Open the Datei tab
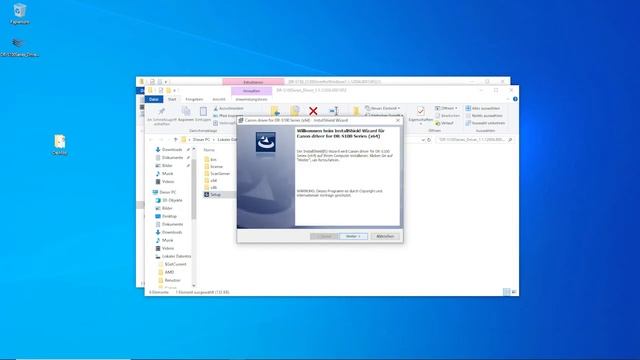The width and height of the screenshot is (640, 360). 154,99
